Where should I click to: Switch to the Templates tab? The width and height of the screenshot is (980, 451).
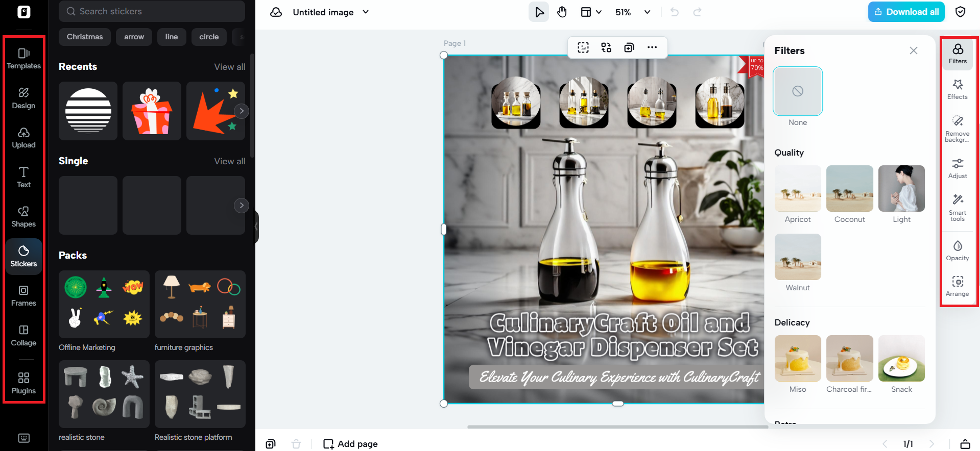(23, 59)
